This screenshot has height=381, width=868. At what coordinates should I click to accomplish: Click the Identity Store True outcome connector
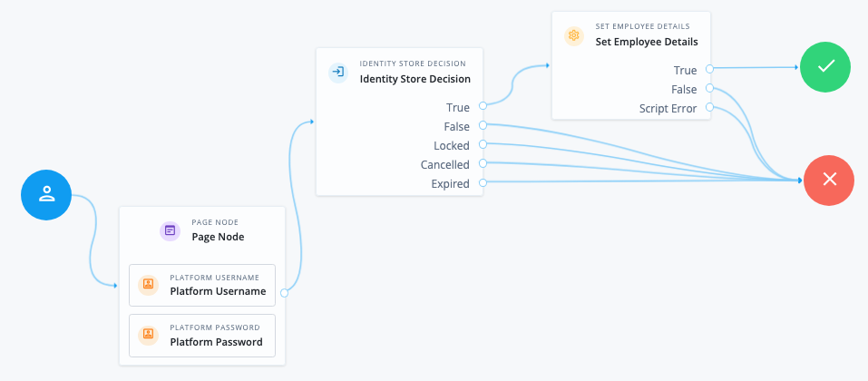tap(483, 107)
